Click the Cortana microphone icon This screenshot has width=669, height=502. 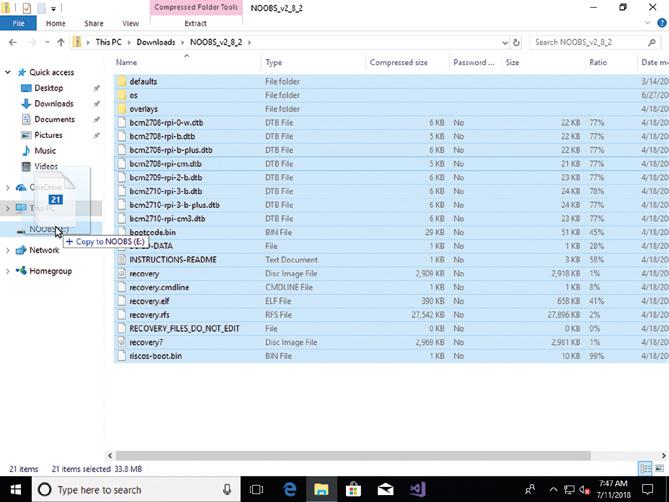tap(227, 490)
